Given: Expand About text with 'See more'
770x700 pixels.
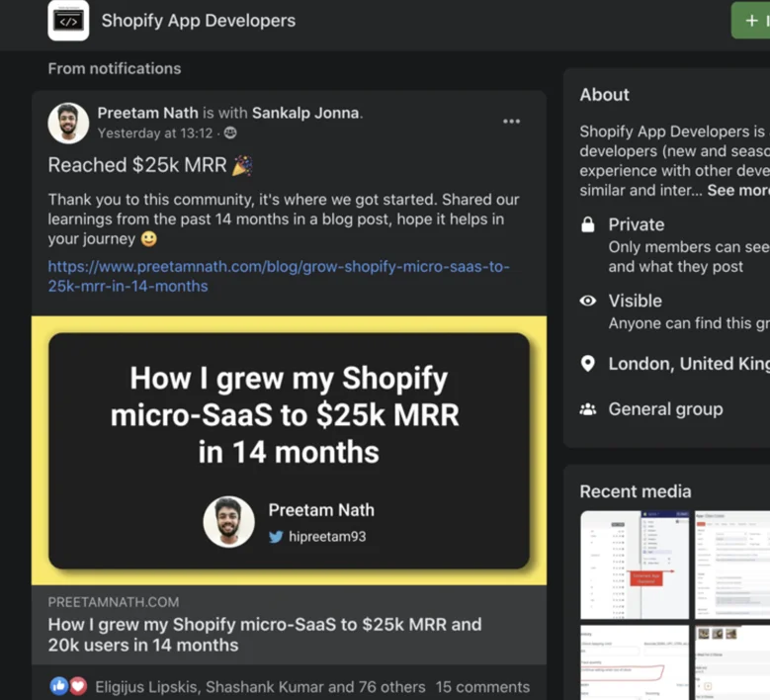Looking at the screenshot, I should 737,190.
